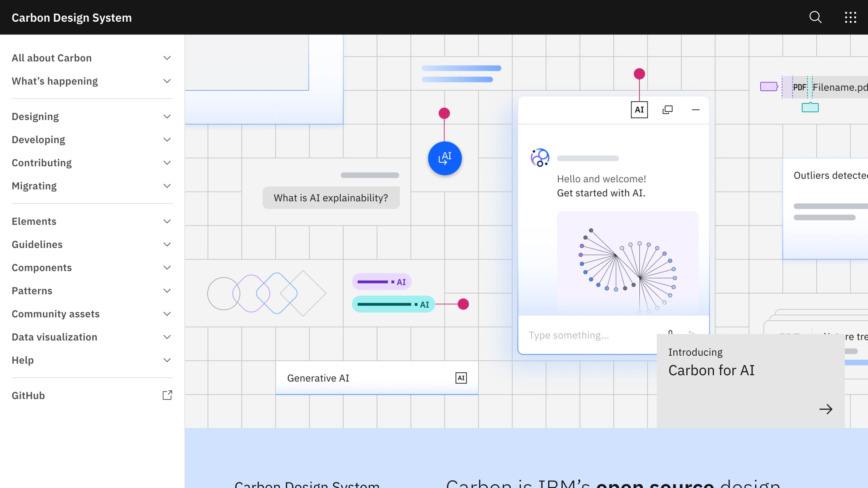Expand the All about Carbon section
The image size is (868, 488).
pyautogui.click(x=92, y=58)
